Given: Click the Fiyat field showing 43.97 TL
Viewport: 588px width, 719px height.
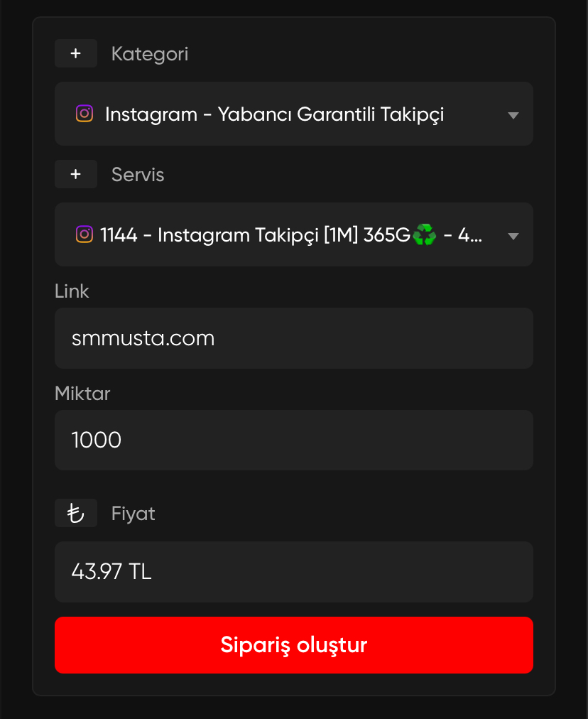Looking at the screenshot, I should click(294, 572).
